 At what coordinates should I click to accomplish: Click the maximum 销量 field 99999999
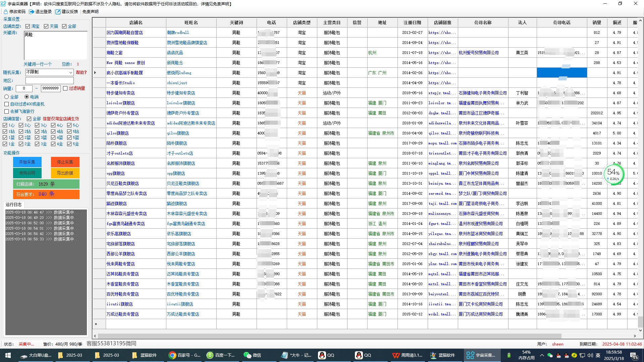coord(51,88)
